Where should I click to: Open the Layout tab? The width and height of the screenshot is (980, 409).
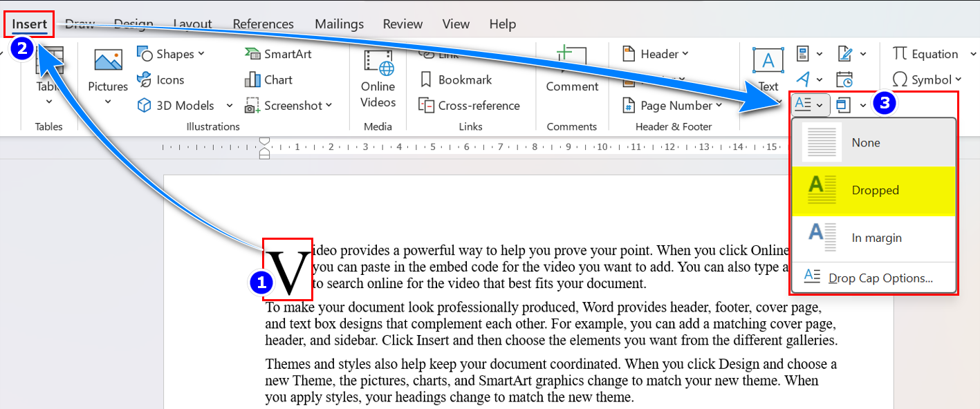(x=193, y=24)
